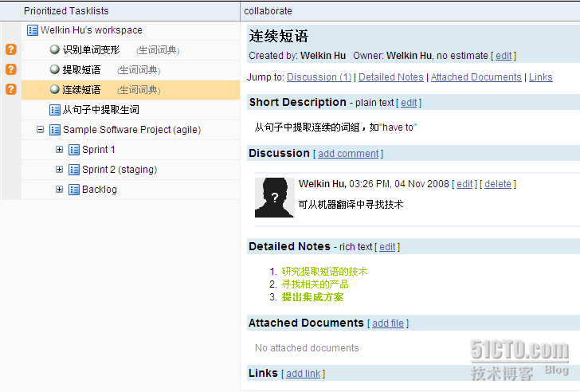
Task: Click the 生词词典 label beside 识别单词变形
Action: 158,50
